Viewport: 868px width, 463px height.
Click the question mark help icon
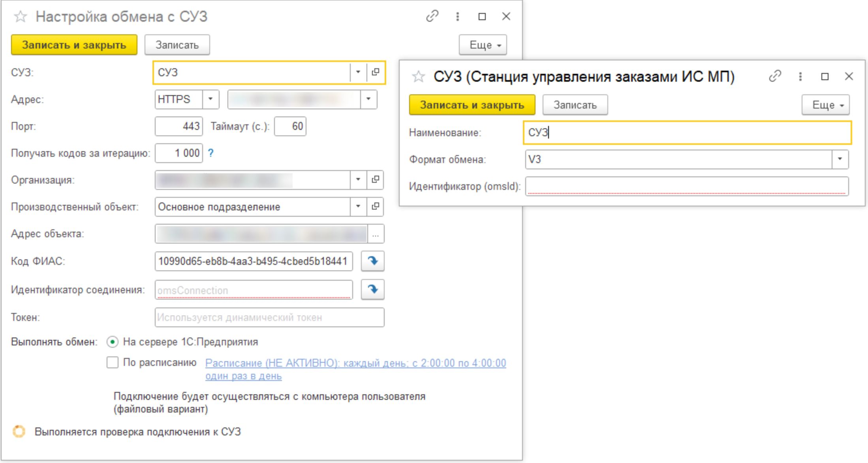[211, 153]
